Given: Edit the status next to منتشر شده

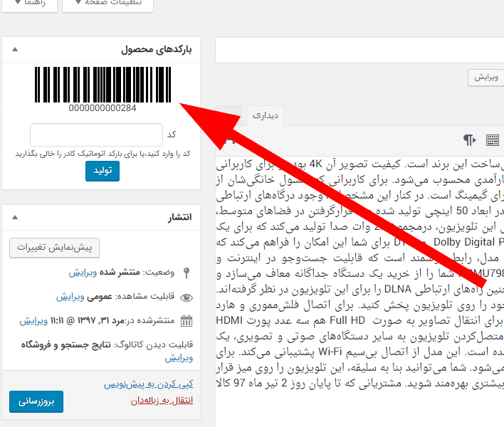Looking at the screenshot, I should pos(83,273).
